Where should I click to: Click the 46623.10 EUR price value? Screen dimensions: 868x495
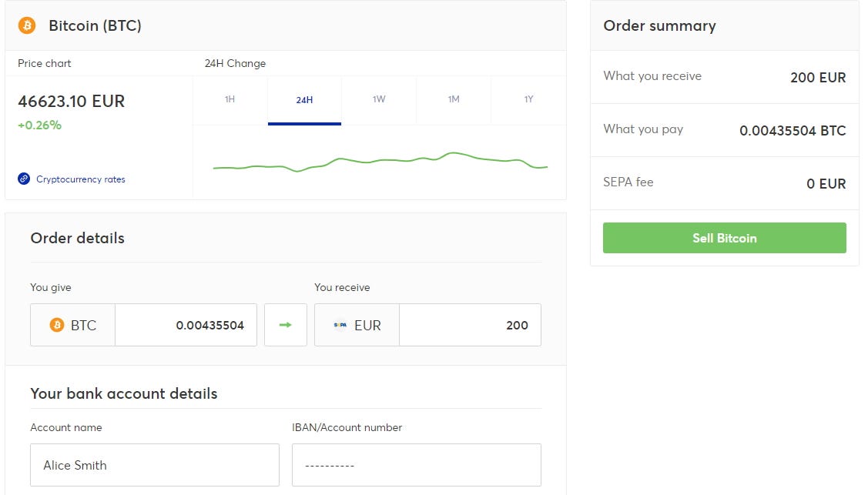(72, 101)
